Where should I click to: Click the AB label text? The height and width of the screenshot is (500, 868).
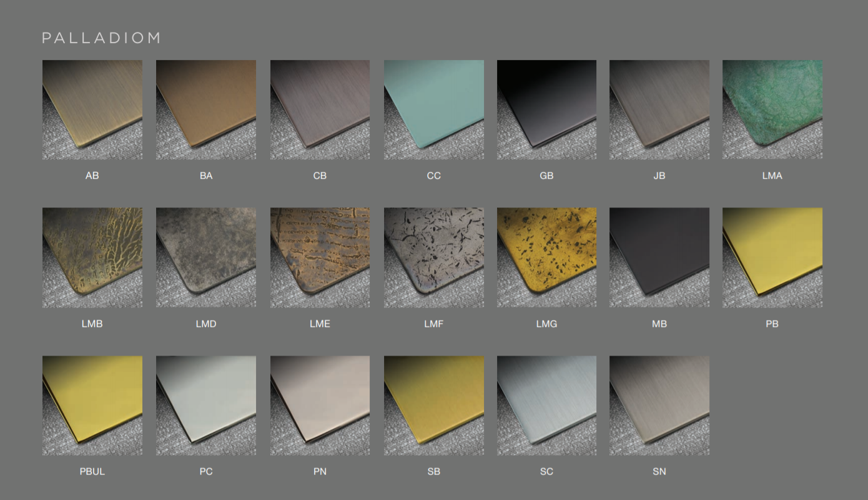coord(92,176)
